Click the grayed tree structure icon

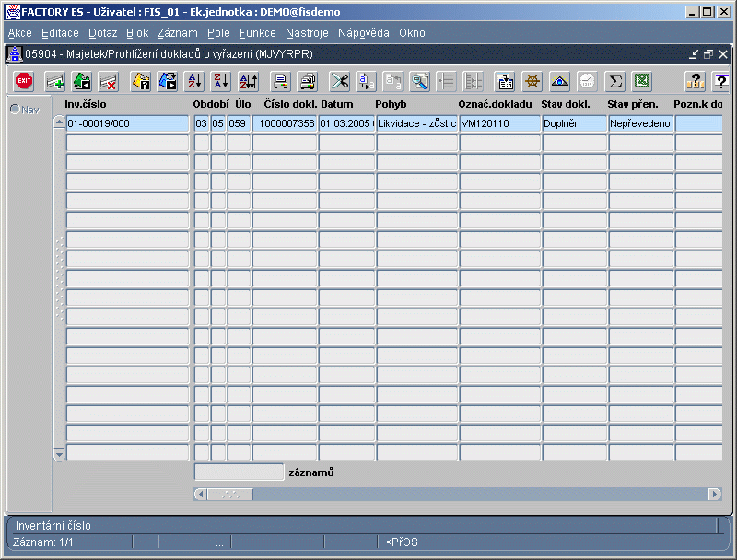[x=473, y=81]
